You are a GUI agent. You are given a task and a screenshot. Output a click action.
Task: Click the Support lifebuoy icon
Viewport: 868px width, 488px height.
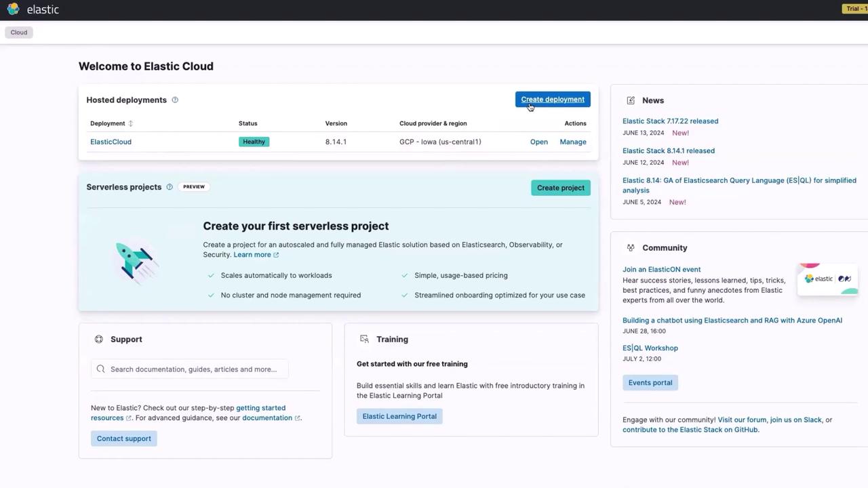point(99,339)
